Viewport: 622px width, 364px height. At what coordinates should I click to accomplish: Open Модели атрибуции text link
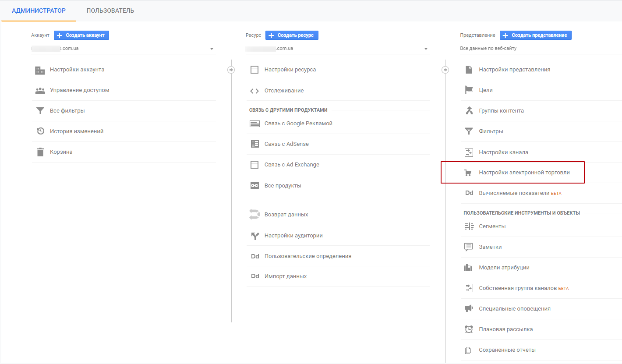[504, 268]
